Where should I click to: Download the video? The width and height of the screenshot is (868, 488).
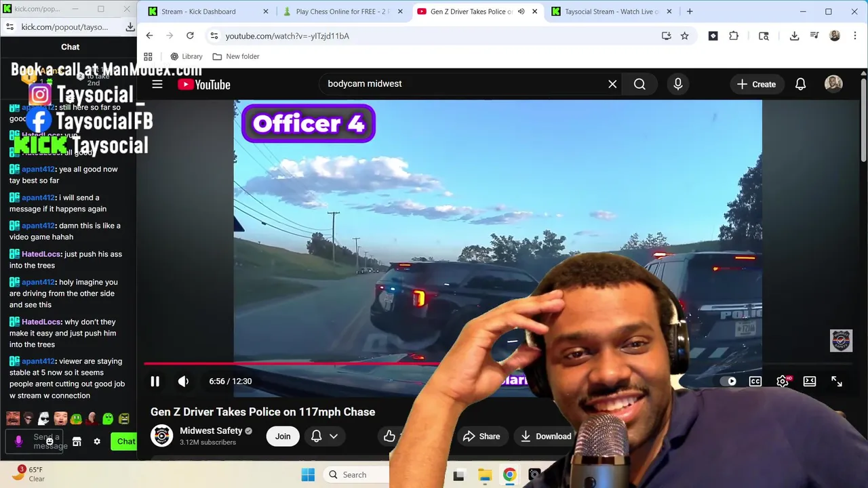pyautogui.click(x=545, y=436)
